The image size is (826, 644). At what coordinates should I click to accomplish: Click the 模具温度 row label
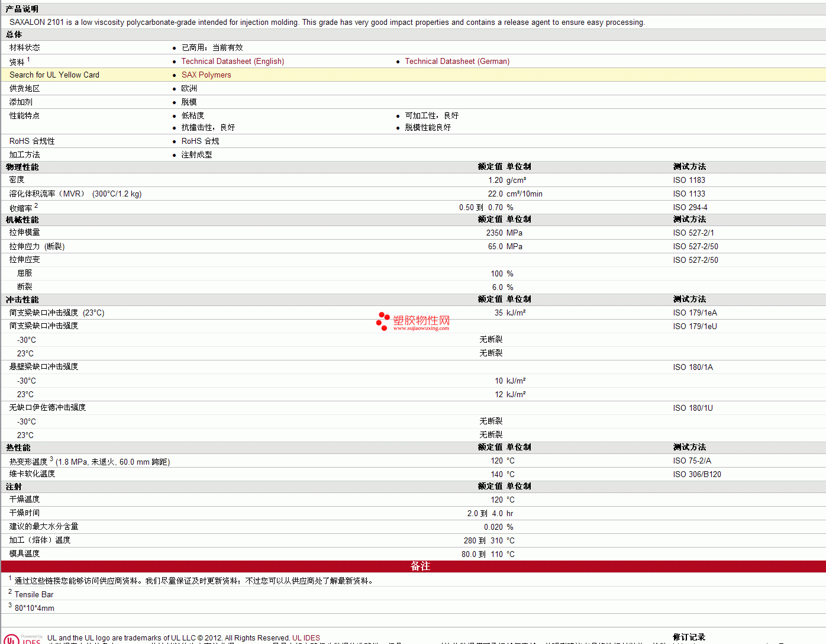coord(24,553)
